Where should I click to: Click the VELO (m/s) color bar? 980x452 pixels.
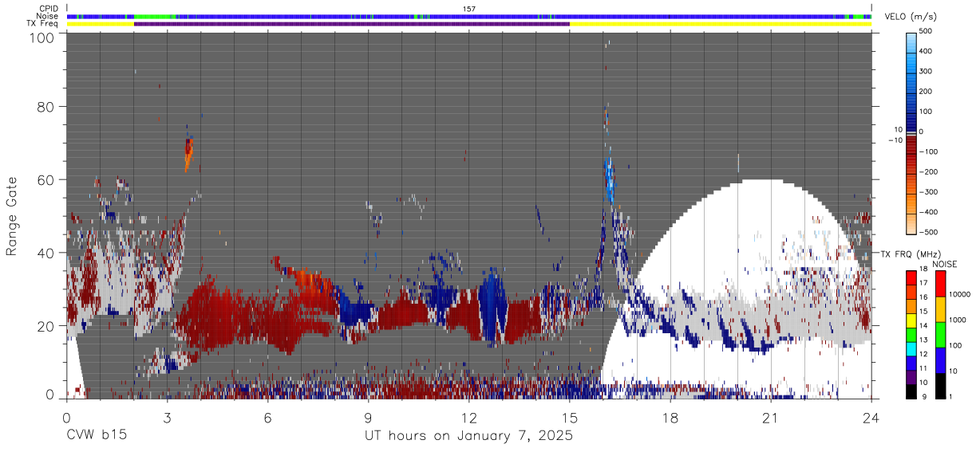911,132
